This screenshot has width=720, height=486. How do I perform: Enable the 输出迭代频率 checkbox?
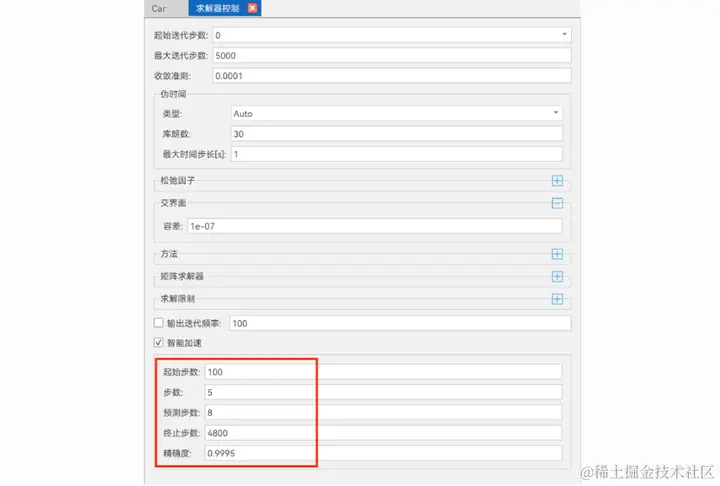pyautogui.click(x=158, y=323)
